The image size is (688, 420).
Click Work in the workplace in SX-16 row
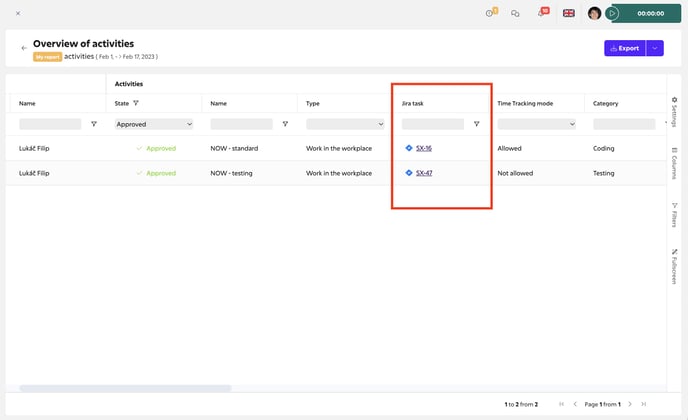tap(339, 148)
